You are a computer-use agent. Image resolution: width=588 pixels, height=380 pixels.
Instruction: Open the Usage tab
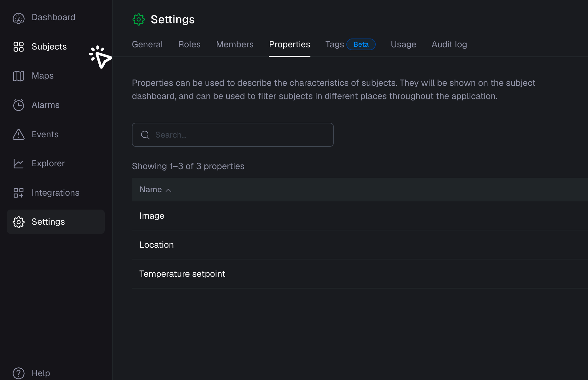point(403,45)
